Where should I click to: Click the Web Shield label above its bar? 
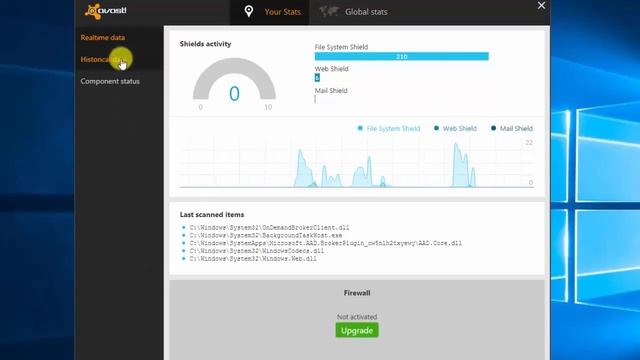tap(331, 69)
